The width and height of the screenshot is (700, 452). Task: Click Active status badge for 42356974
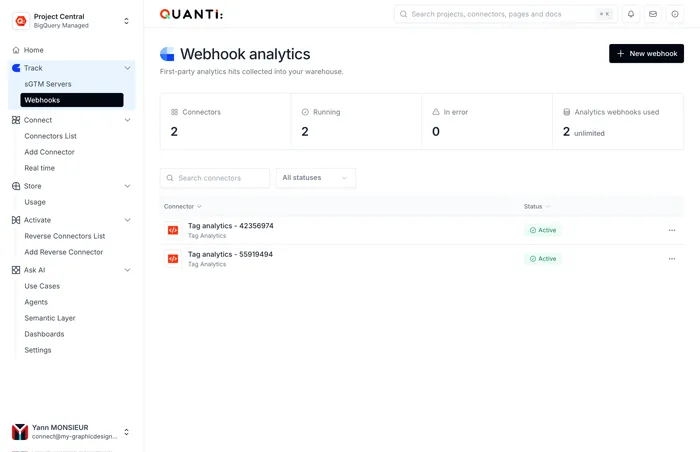(x=542, y=230)
